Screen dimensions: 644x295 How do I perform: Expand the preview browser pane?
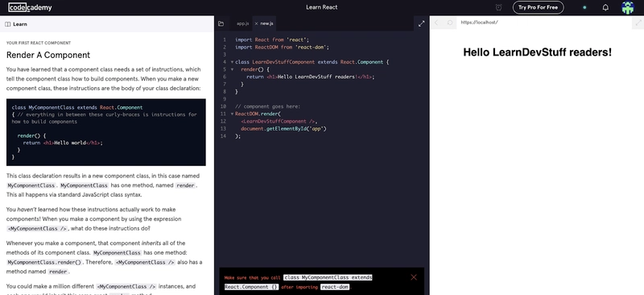point(638,23)
